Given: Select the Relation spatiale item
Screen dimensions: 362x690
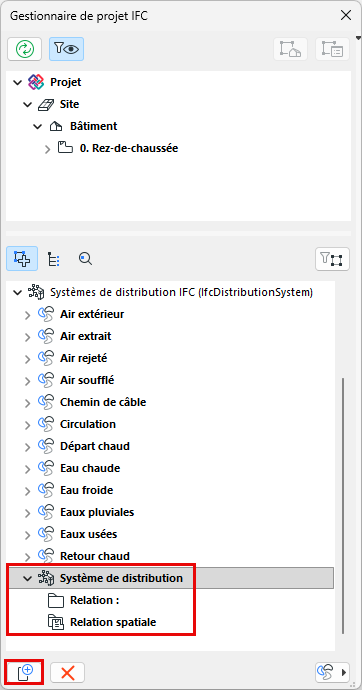Looking at the screenshot, I should (x=113, y=622).
